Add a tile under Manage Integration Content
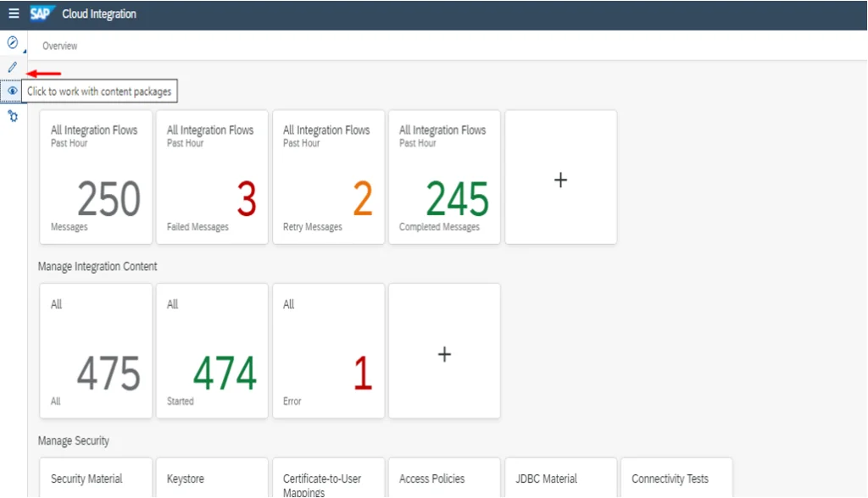Viewport: 868px width, 498px height. click(444, 353)
